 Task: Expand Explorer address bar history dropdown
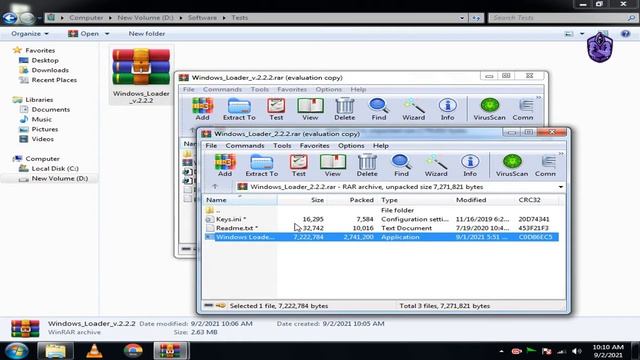[462, 18]
